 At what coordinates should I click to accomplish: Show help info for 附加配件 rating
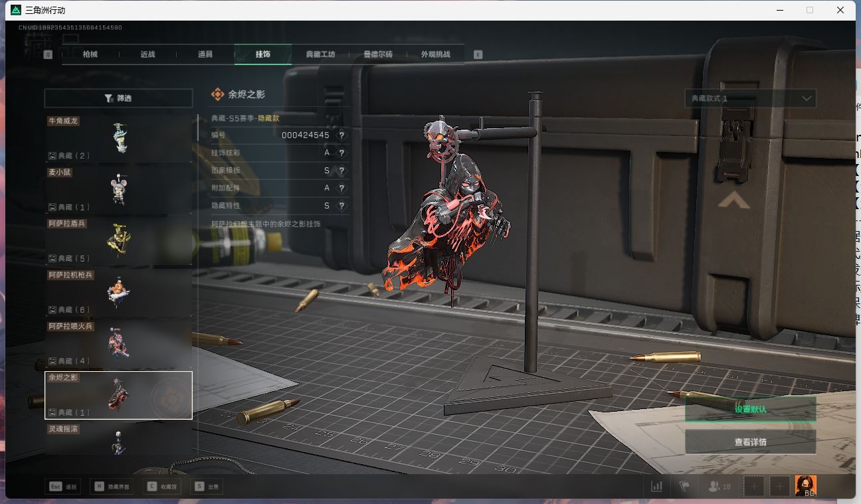pyautogui.click(x=341, y=189)
